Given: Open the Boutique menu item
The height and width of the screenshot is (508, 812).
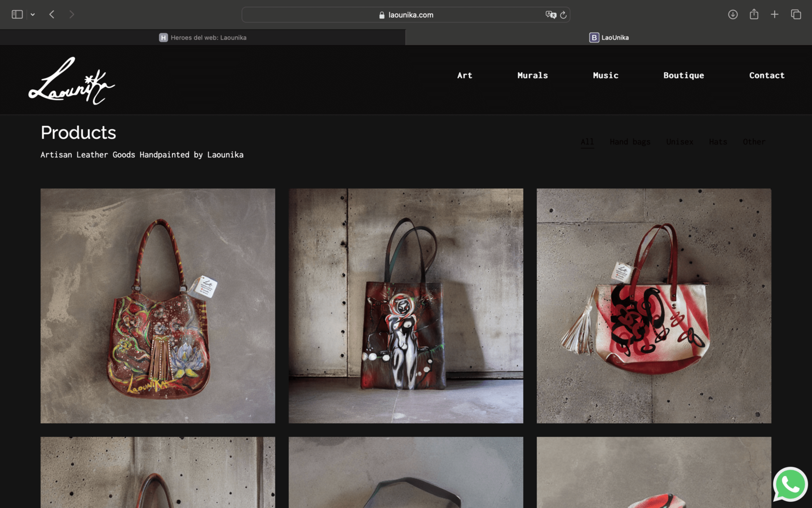Looking at the screenshot, I should pyautogui.click(x=683, y=75).
